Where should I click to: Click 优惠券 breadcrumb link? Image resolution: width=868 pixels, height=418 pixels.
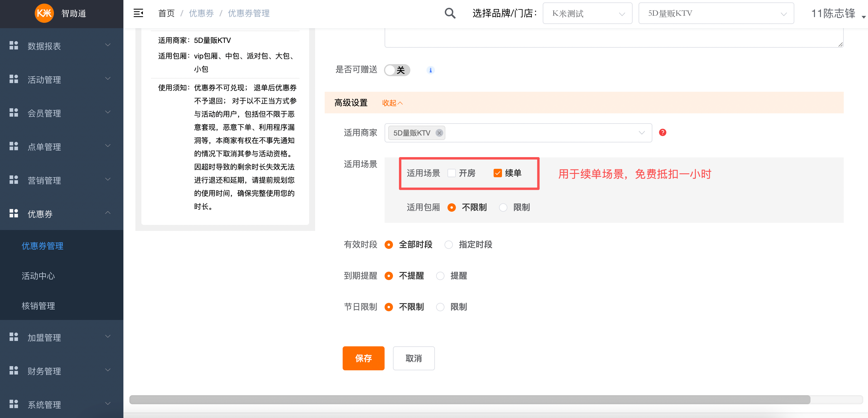click(201, 13)
